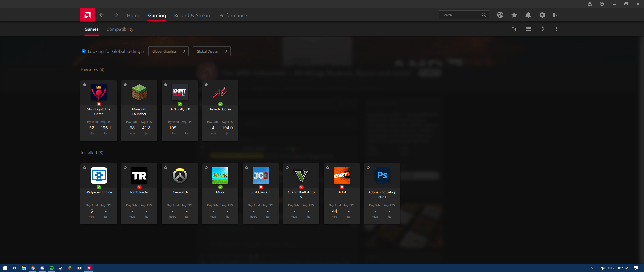The width and height of the screenshot is (644, 272).
Task: Open the web browser globe icon
Action: click(x=500, y=15)
